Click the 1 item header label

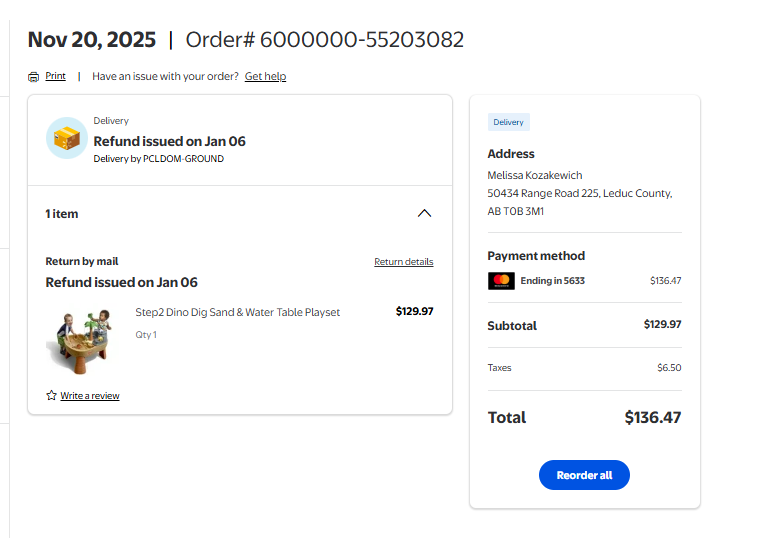click(x=62, y=214)
